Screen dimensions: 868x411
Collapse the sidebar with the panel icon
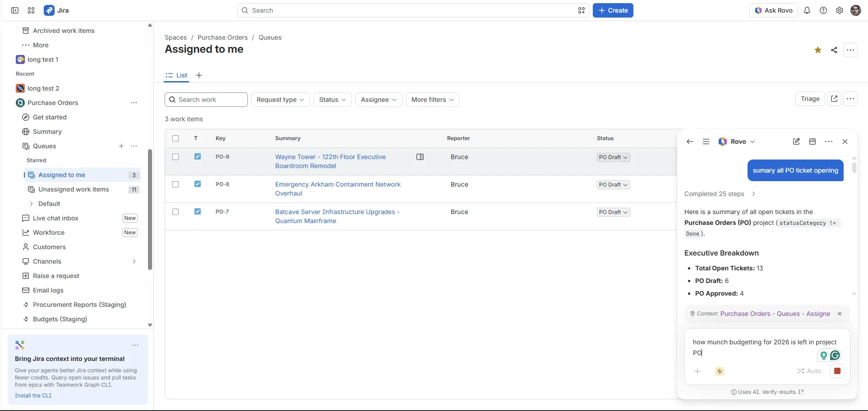pos(15,10)
